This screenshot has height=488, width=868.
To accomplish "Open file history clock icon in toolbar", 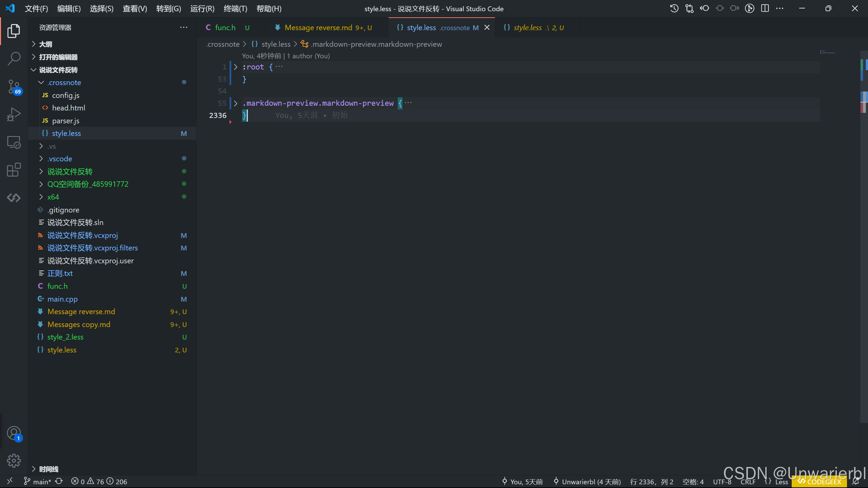I will coord(674,8).
